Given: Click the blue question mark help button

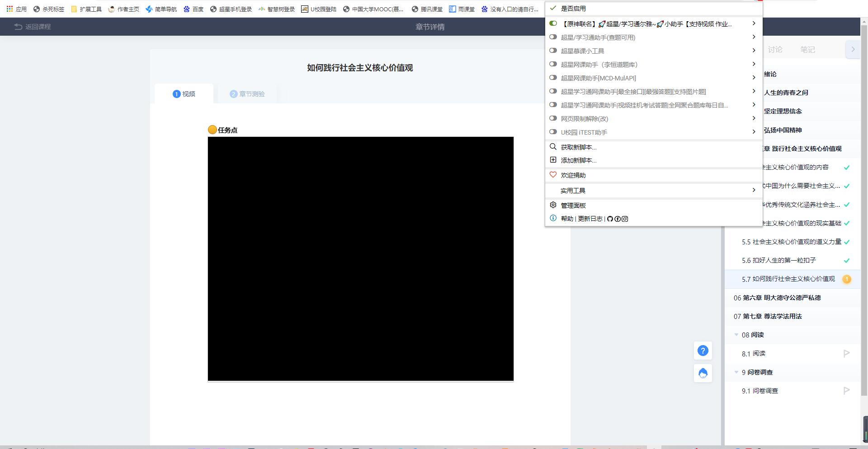Looking at the screenshot, I should click(x=703, y=351).
